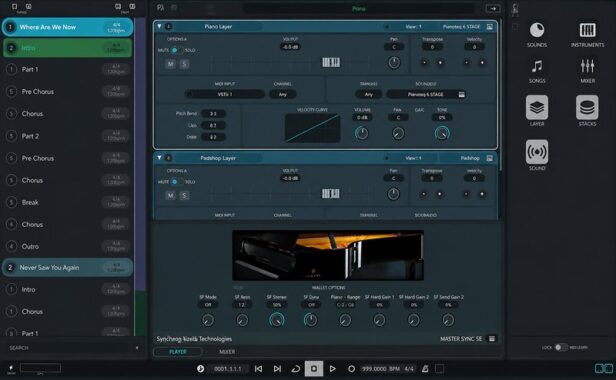The width and height of the screenshot is (616, 380).
Task: Solo Piano Layer with S button
Action: (184, 64)
